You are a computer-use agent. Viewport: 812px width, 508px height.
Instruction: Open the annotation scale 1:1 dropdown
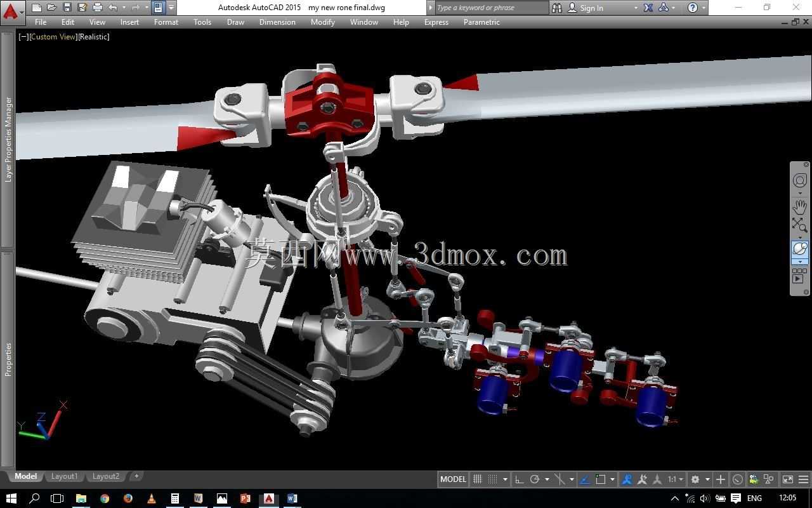coord(676,479)
